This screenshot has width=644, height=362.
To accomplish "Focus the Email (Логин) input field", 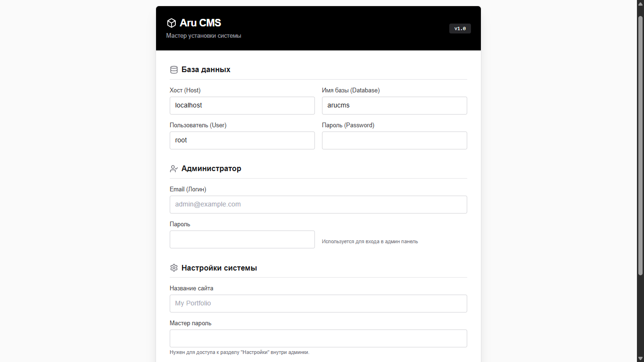I will (318, 205).
